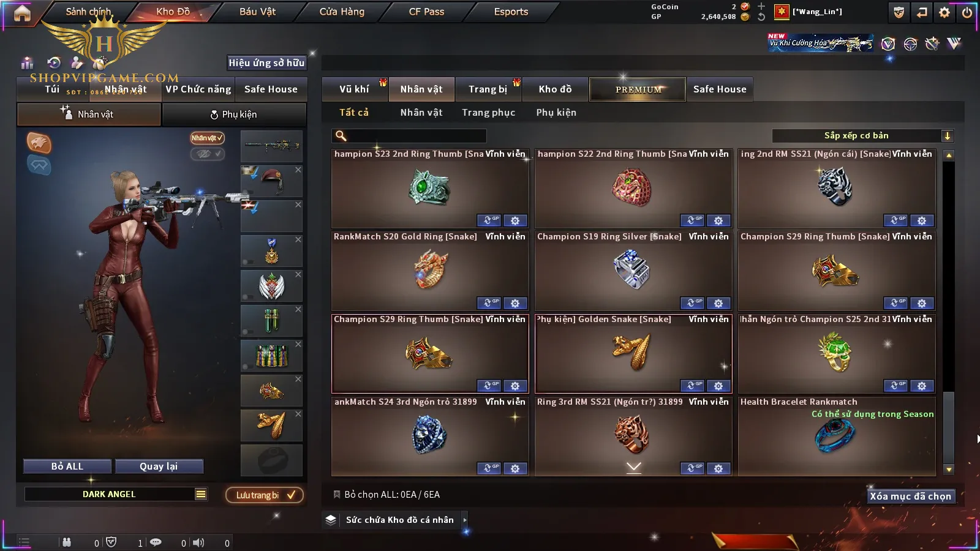Click the speaker sound icon in status bar

[x=198, y=542]
